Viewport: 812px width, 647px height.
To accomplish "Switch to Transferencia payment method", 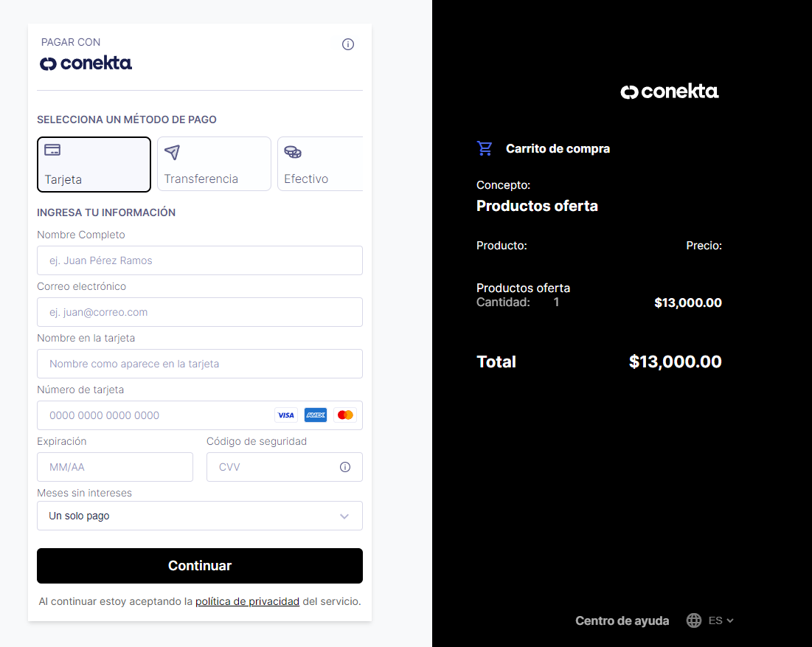I will 214,165.
